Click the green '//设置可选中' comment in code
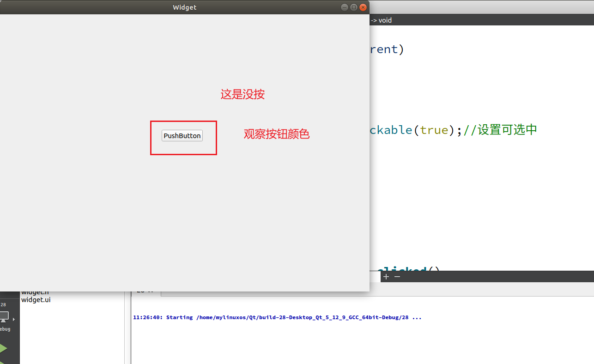 (x=500, y=130)
